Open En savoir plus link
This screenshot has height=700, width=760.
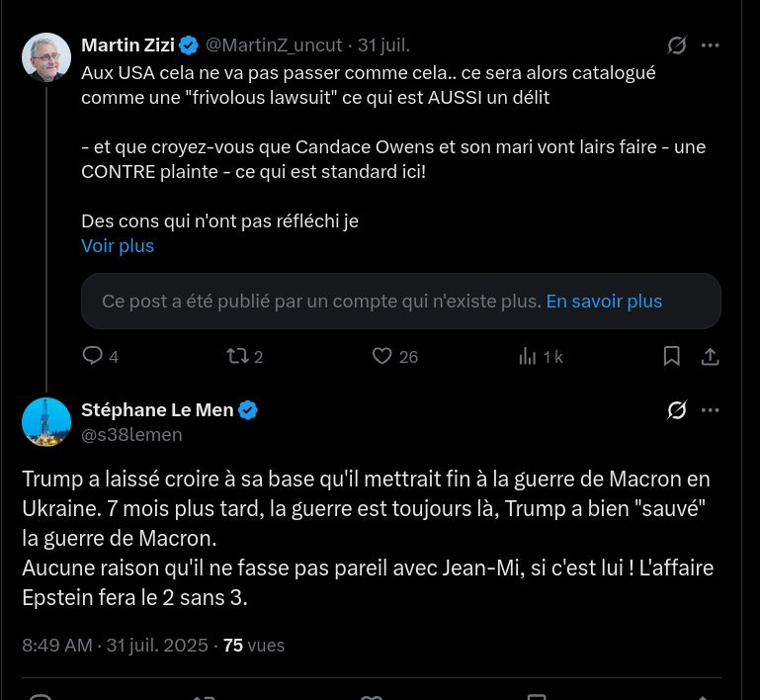pos(604,301)
